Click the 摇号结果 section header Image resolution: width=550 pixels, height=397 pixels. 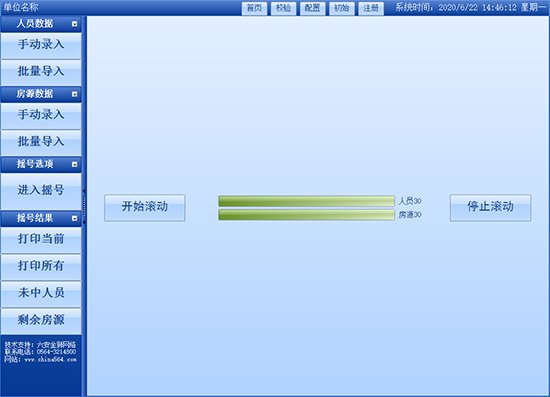[41, 218]
